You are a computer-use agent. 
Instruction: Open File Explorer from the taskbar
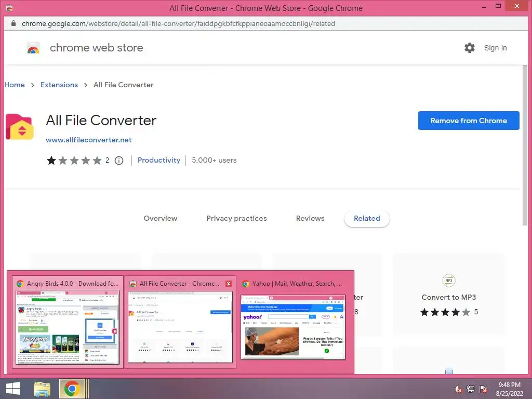tap(42, 389)
